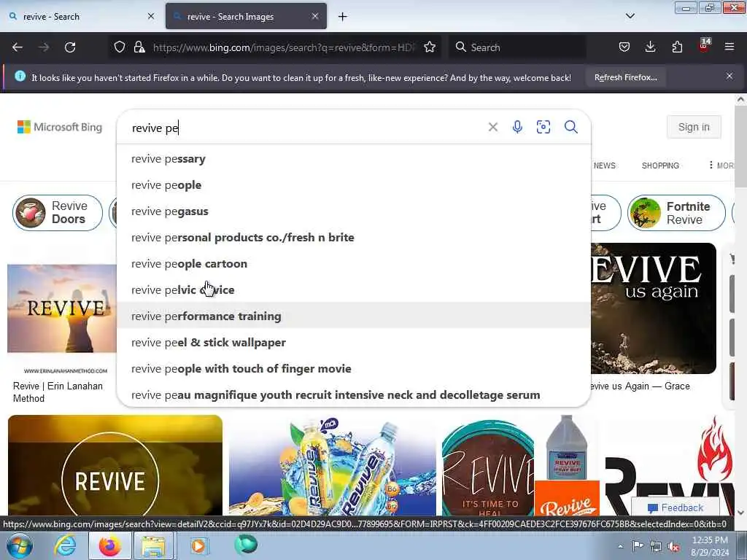Click inside the Bing search text field

[305, 128]
